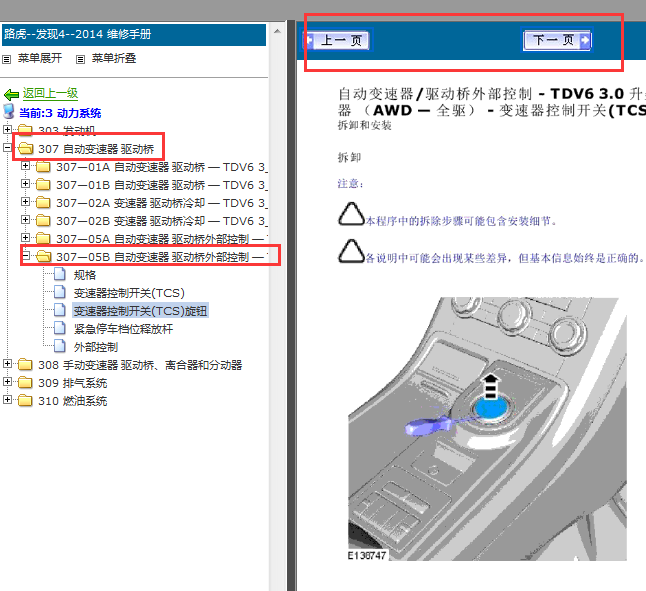This screenshot has width=646, height=591.
Task: Click the 310 燃油系统 folder icon
Action: coord(26,400)
